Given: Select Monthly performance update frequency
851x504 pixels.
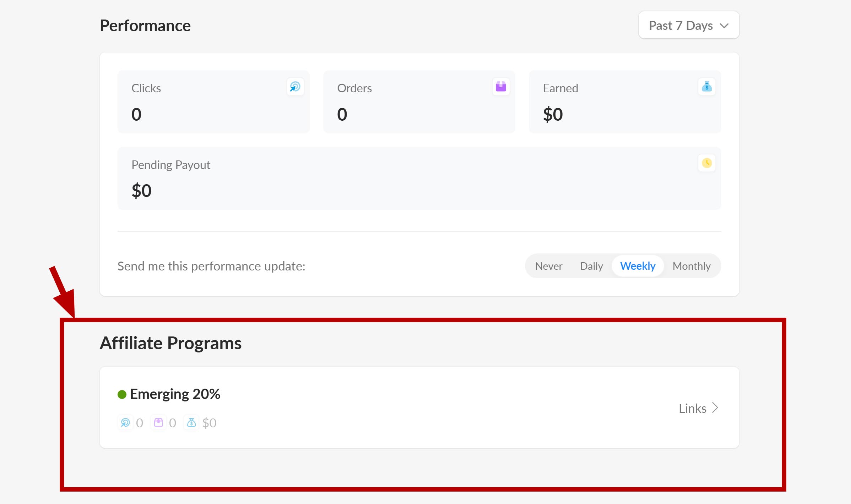Looking at the screenshot, I should pos(692,266).
